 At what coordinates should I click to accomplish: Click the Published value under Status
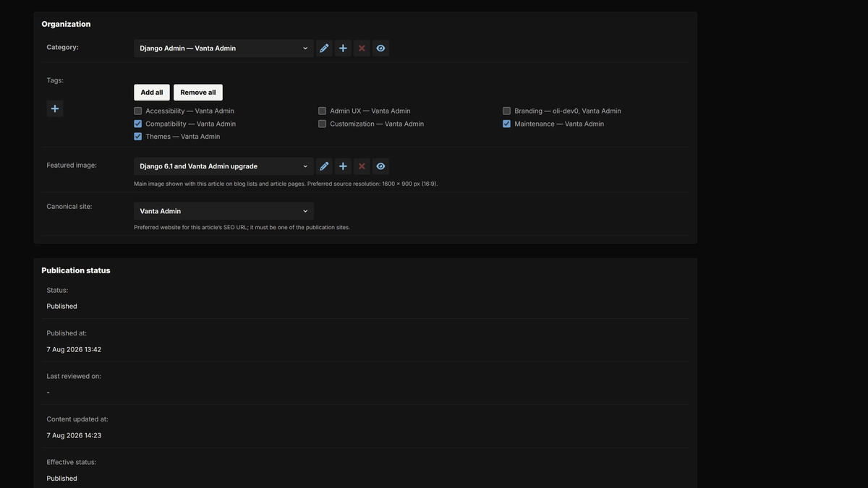point(61,307)
